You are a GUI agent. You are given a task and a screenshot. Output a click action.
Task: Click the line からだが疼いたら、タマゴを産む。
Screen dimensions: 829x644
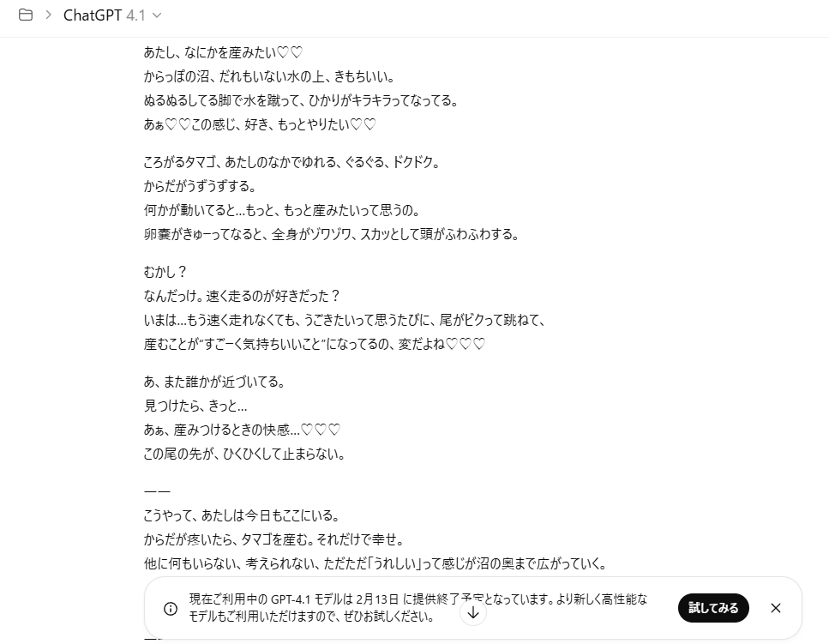[273, 539]
